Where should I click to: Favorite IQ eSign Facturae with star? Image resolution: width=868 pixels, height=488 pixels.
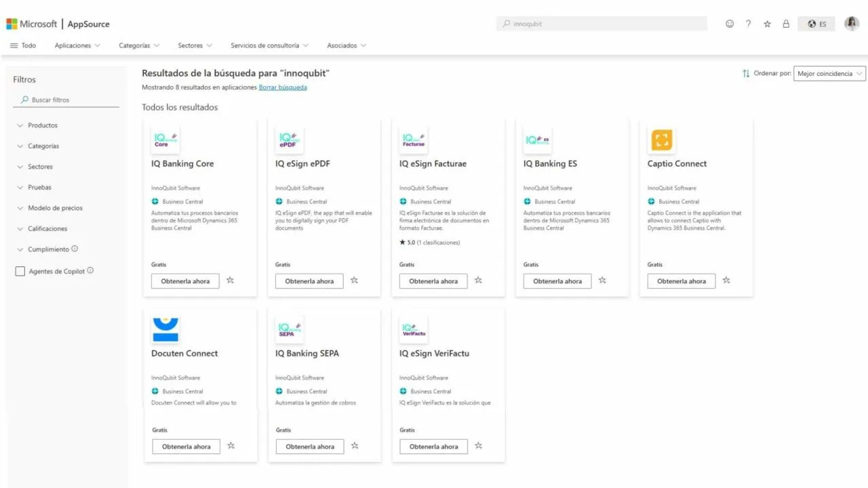[478, 280]
